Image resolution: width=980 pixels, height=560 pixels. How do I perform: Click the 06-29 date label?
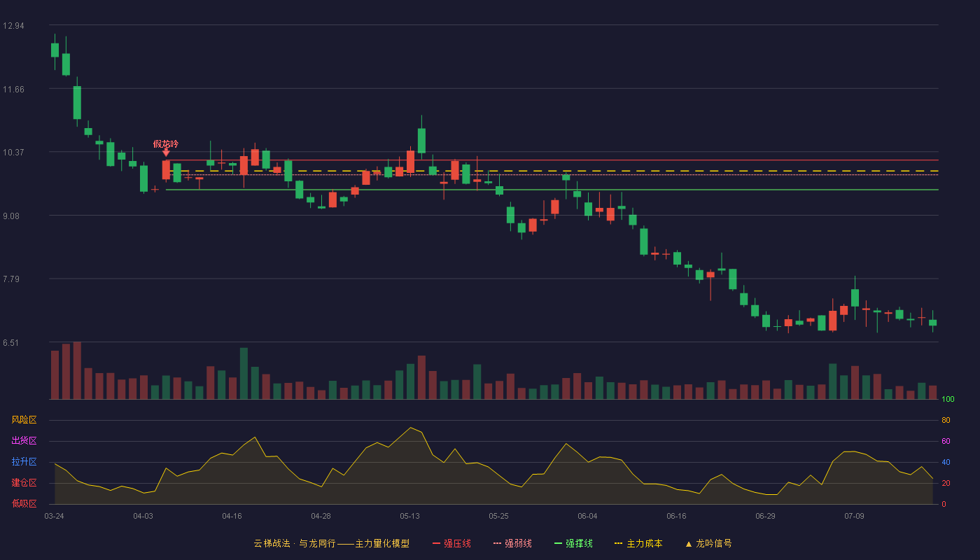pyautogui.click(x=765, y=516)
